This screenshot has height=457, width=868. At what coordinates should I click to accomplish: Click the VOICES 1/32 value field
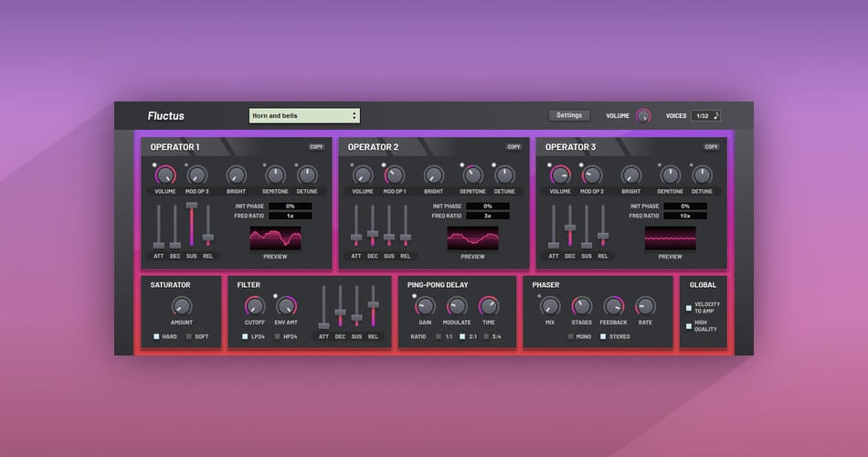pyautogui.click(x=702, y=116)
